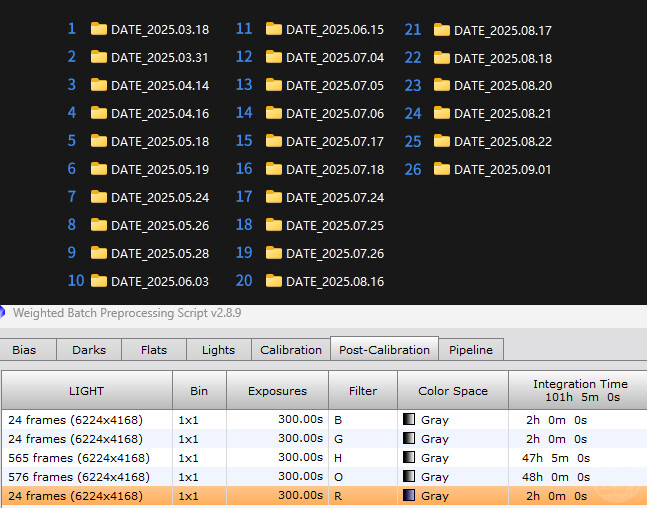Click the DATE_2025.08.17 folder icon

click(x=441, y=30)
